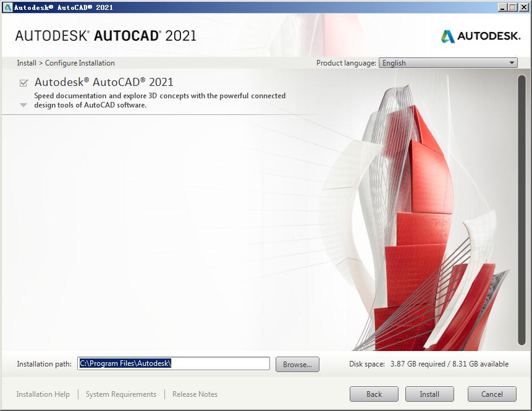This screenshot has height=411, width=532.
Task: Open the Release Notes link
Action: click(x=195, y=394)
